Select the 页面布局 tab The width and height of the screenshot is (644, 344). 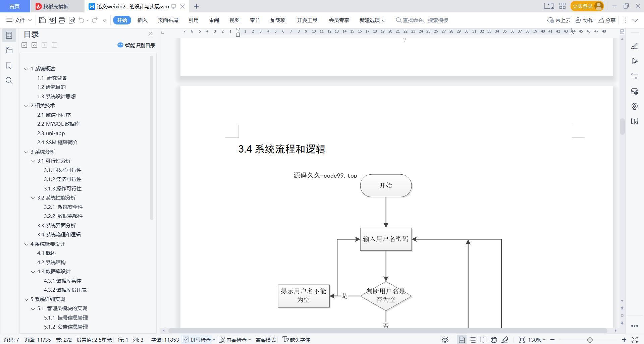coord(168,20)
